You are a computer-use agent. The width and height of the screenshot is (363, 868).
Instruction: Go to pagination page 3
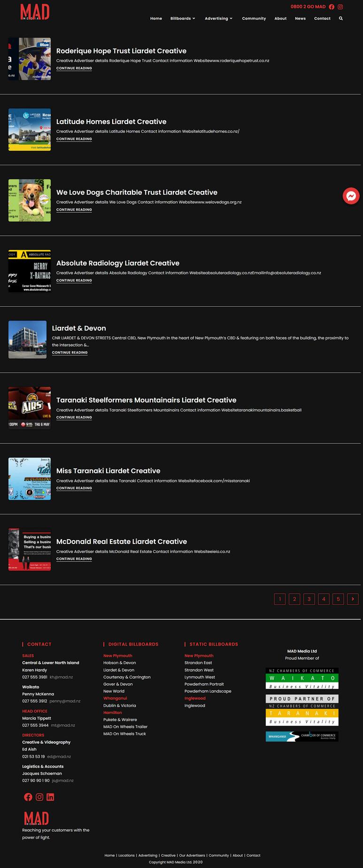pos(309,599)
